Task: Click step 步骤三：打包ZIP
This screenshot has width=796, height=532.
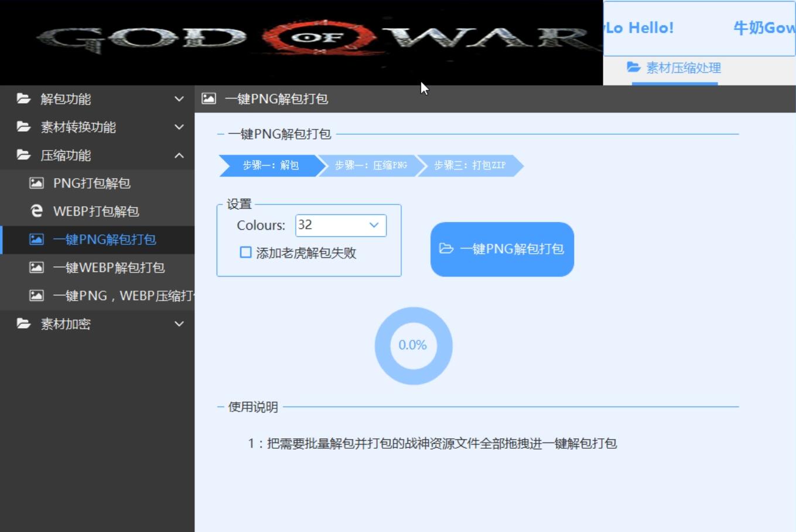Action: click(470, 166)
